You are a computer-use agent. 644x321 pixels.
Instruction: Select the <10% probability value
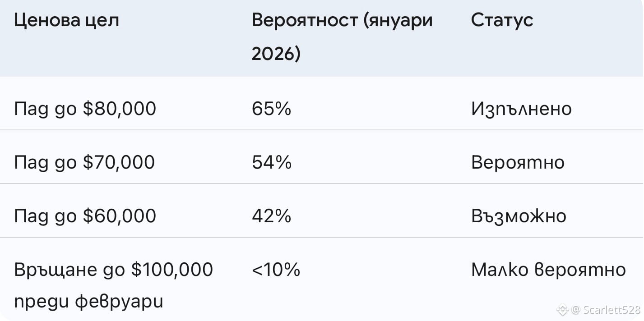[x=276, y=270]
